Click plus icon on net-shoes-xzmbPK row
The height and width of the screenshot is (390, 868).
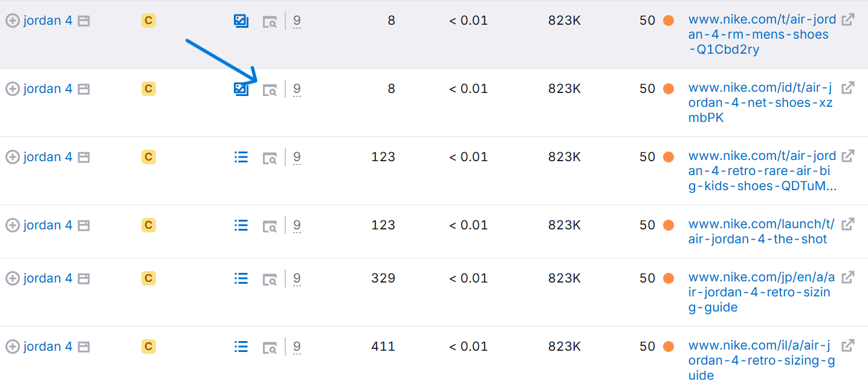[12, 89]
